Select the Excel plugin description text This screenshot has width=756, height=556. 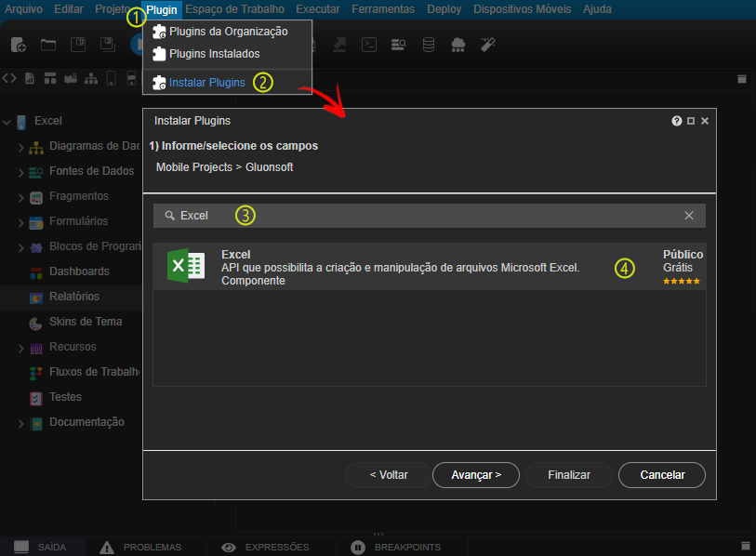(x=400, y=268)
